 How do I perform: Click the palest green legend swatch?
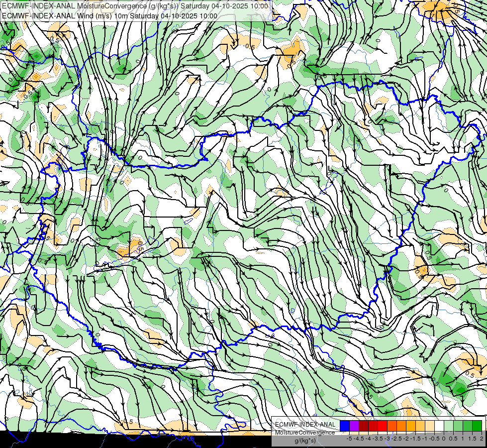click(449, 426)
